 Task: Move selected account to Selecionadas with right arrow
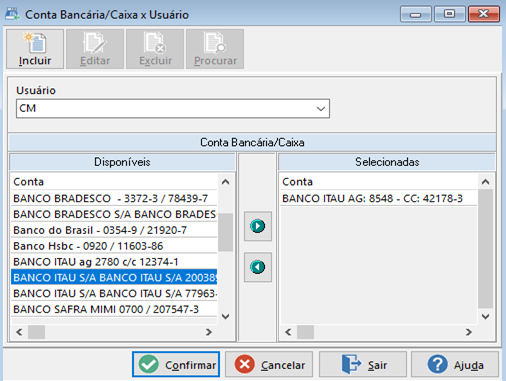coord(258,226)
